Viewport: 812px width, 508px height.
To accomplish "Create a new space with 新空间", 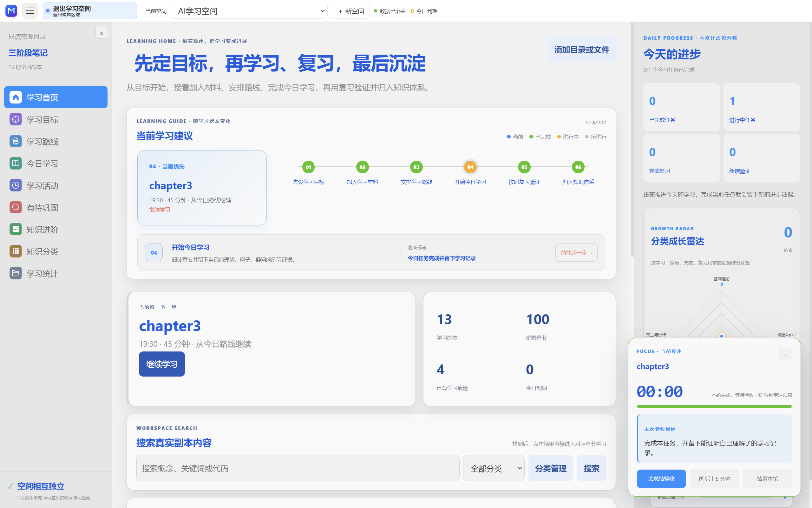I will (350, 11).
